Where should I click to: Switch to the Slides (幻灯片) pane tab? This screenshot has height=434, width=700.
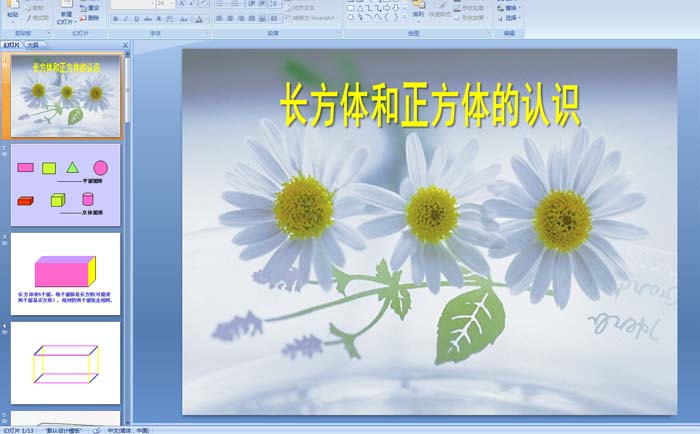pyautogui.click(x=12, y=45)
